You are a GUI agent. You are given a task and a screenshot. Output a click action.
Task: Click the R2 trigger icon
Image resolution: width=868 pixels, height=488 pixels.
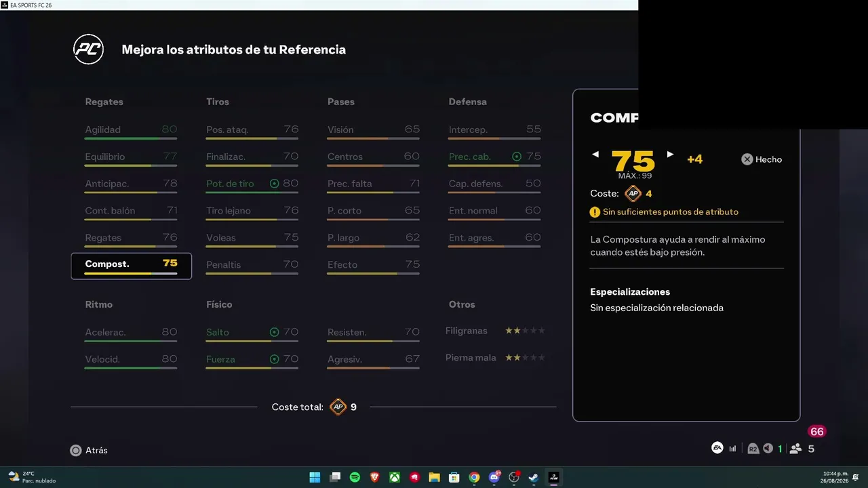[x=753, y=449]
